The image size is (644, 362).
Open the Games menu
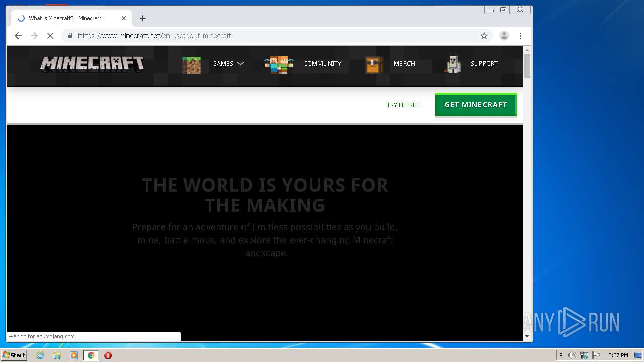[x=223, y=64]
